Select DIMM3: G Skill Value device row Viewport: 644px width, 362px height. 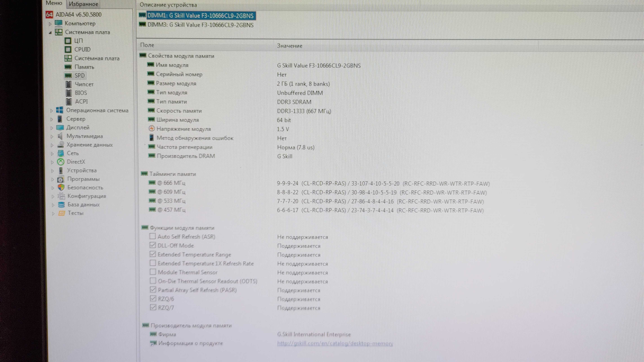pos(196,25)
